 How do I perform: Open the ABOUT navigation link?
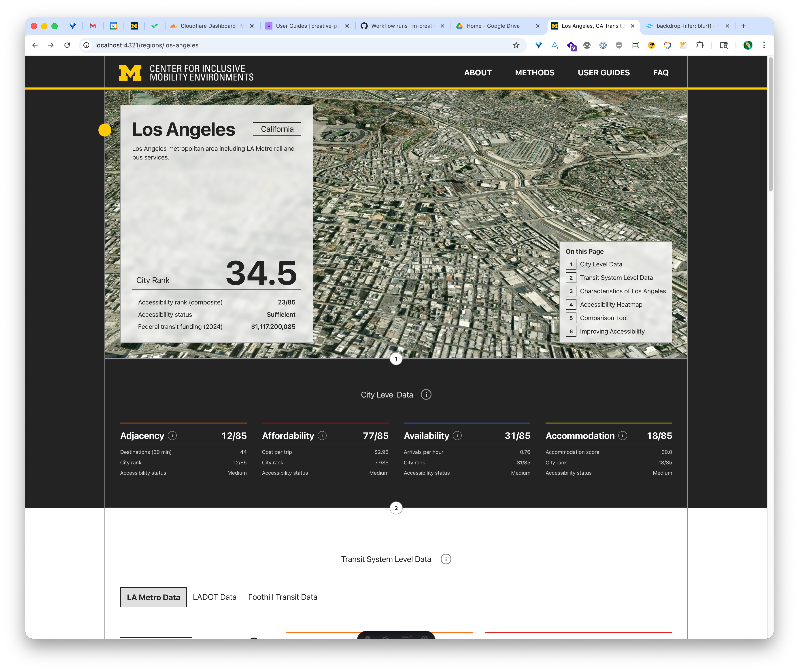478,72
